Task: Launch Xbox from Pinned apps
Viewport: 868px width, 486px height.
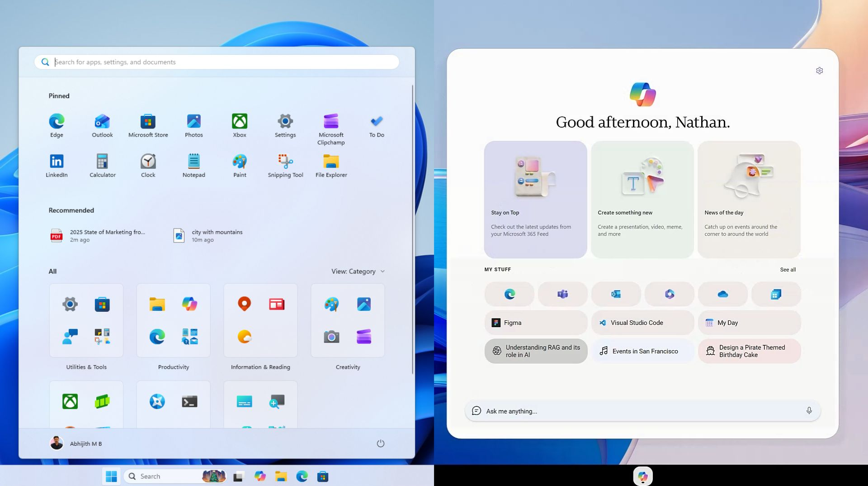Action: pos(240,125)
